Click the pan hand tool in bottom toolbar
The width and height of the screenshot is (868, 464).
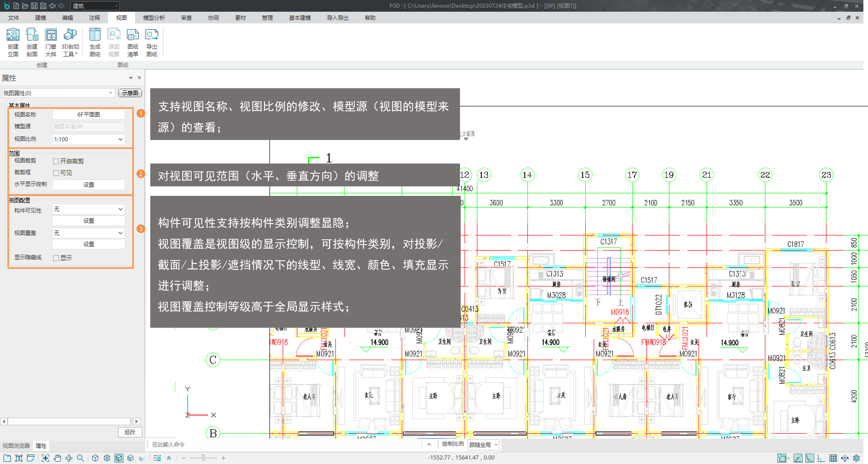point(57,458)
